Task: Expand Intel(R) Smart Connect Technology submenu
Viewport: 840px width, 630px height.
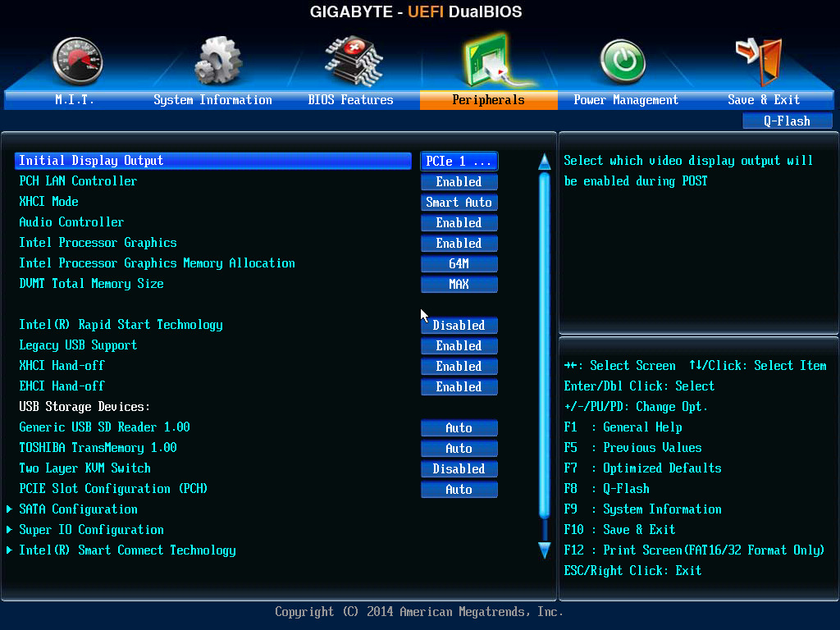Action: tap(127, 550)
